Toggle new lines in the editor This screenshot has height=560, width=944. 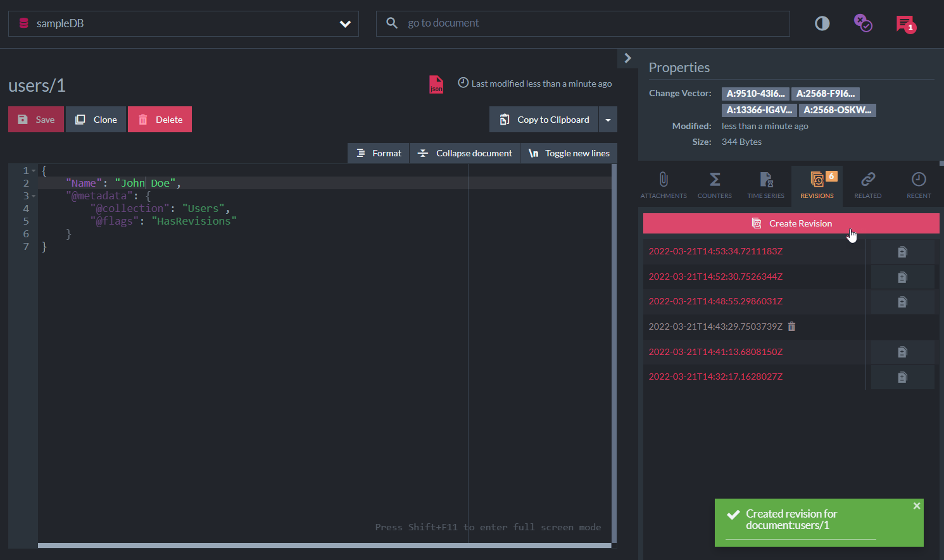coord(569,153)
